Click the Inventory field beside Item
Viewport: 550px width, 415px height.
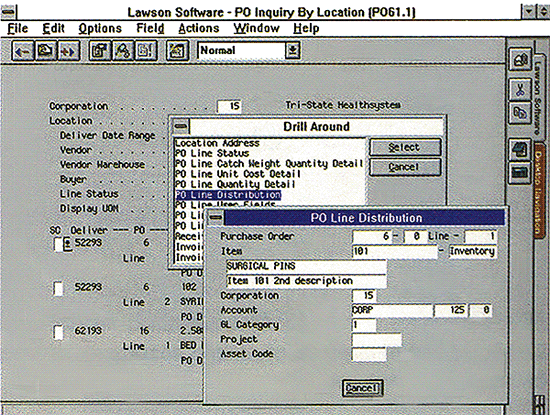[x=472, y=251]
